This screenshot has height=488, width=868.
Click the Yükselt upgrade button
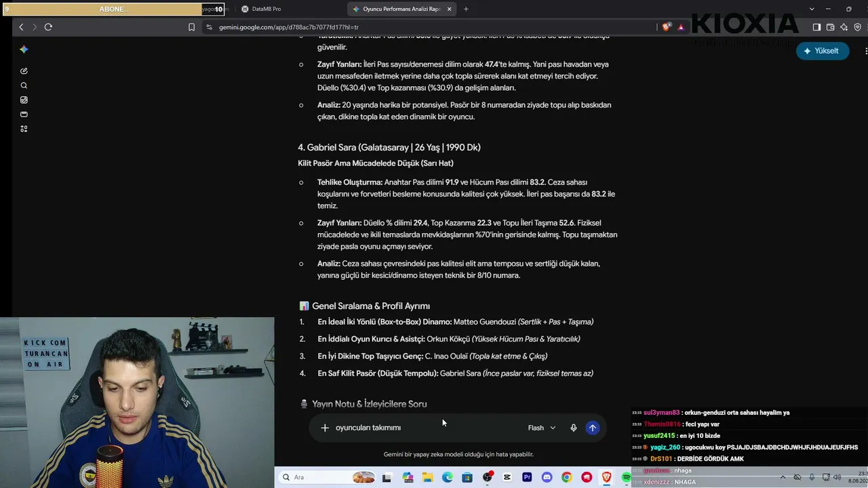(823, 51)
